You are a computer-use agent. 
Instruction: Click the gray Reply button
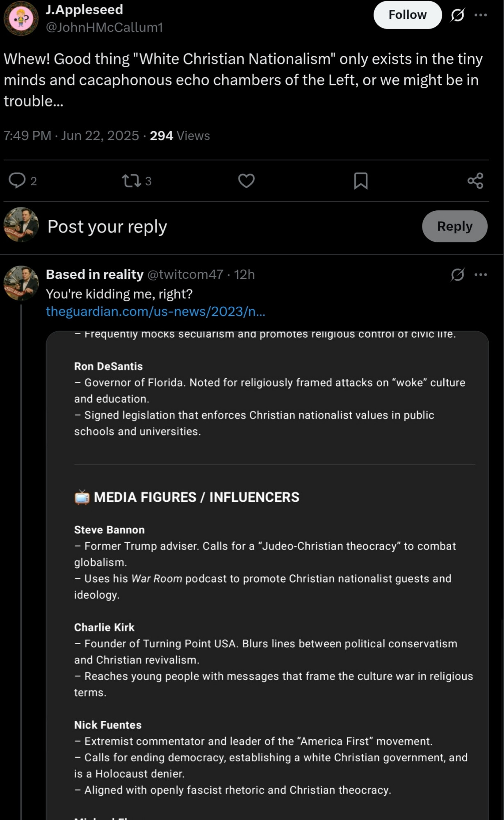click(454, 226)
